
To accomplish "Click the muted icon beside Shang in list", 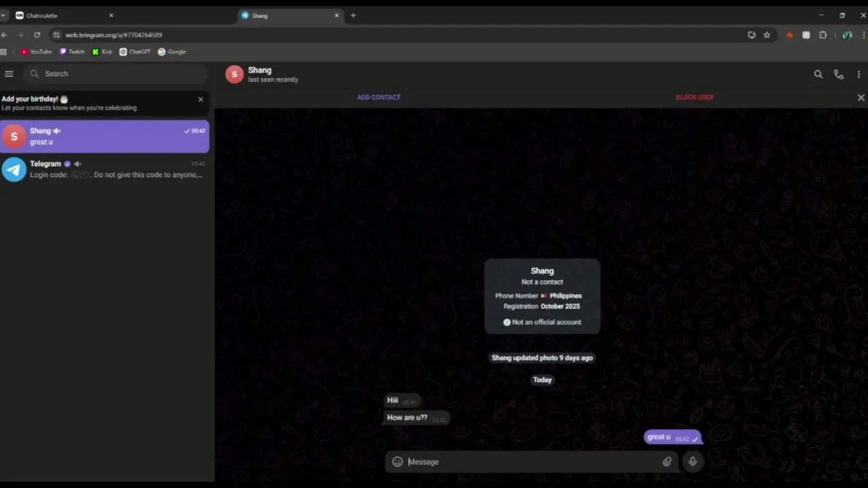I will click(x=57, y=131).
